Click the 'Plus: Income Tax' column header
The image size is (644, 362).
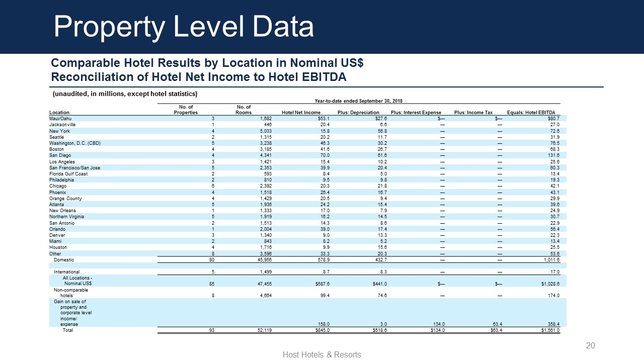[x=473, y=112]
